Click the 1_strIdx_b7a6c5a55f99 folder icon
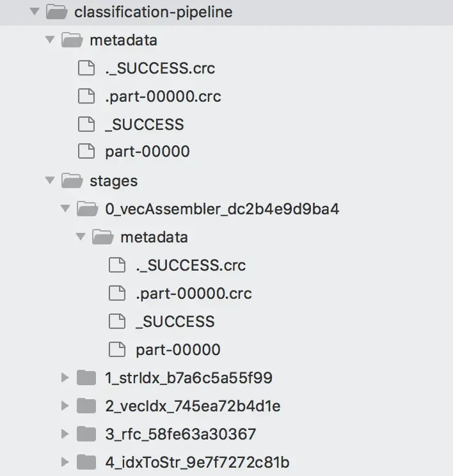The height and width of the screenshot is (476, 453). point(86,377)
